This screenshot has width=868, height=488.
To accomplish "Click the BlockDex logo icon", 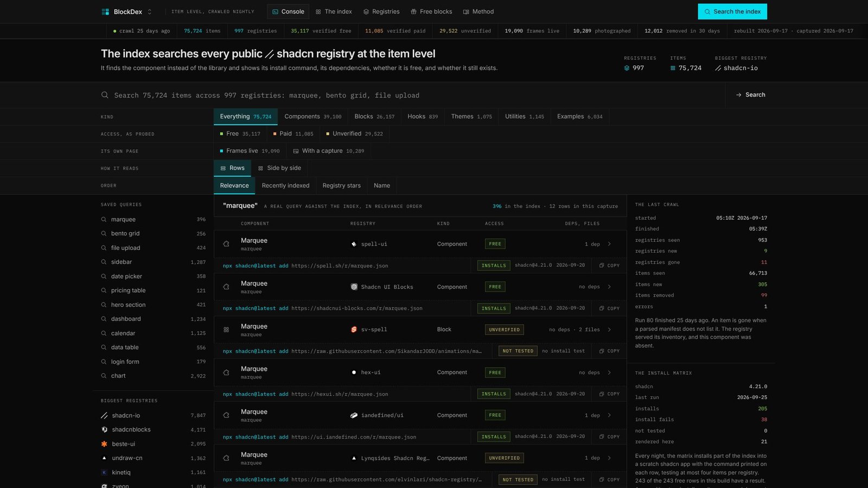I will point(105,11).
